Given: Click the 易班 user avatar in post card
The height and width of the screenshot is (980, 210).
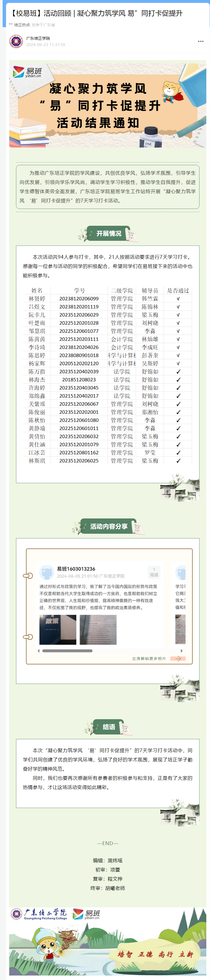Looking at the screenshot, I should pos(47,572).
